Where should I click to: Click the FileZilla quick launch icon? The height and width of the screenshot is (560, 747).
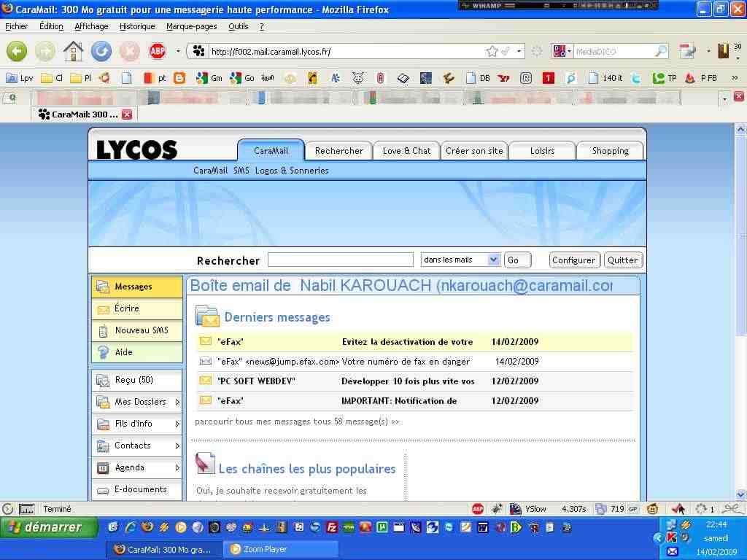(332, 527)
